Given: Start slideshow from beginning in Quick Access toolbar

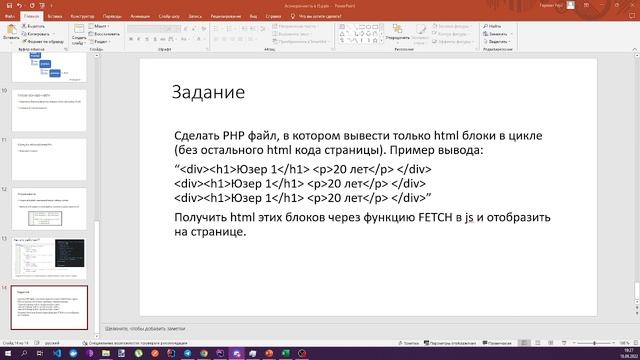Looking at the screenshot, I should 42,5.
